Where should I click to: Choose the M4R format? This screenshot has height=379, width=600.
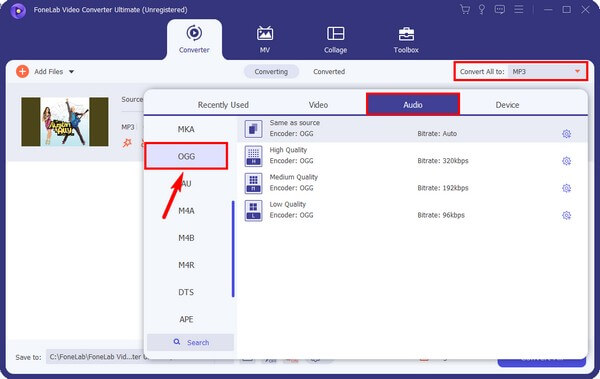tap(186, 265)
